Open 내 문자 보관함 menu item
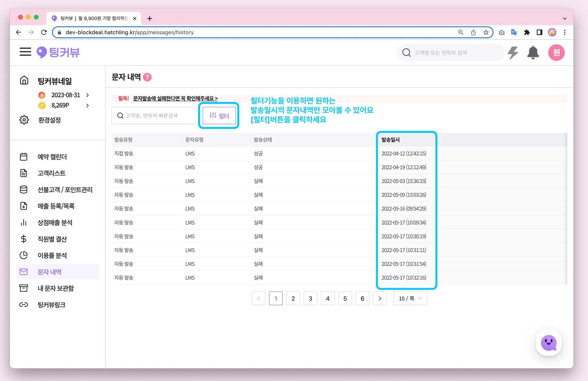The image size is (588, 381). click(x=56, y=288)
